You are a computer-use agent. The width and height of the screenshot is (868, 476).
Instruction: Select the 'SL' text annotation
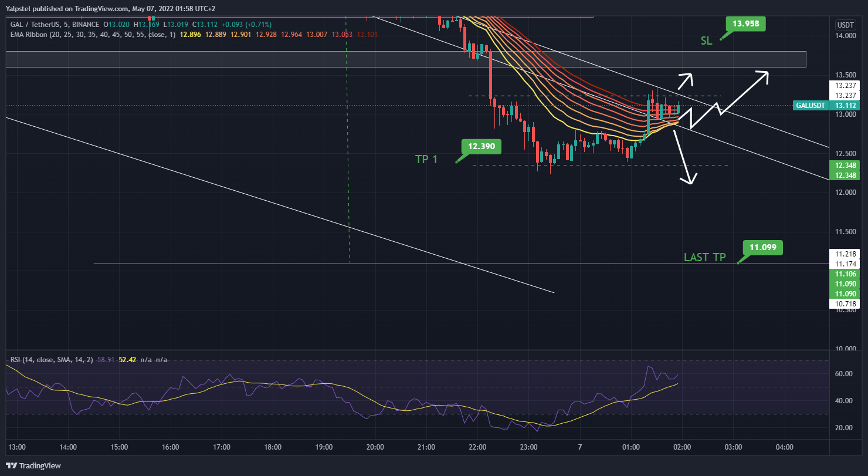click(x=707, y=41)
